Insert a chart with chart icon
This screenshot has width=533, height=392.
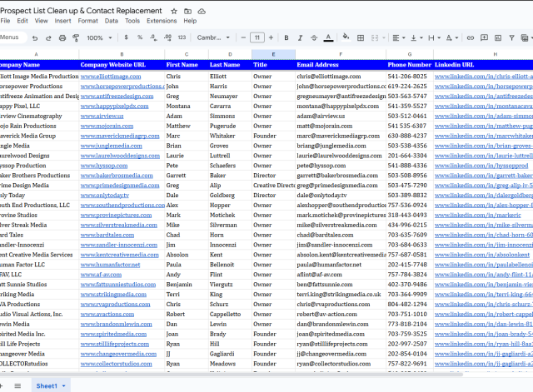[x=498, y=37]
